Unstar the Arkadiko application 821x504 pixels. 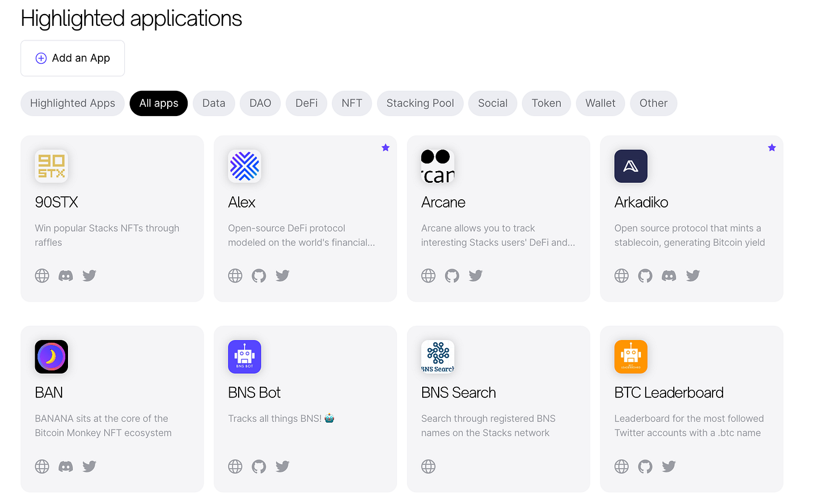772,148
